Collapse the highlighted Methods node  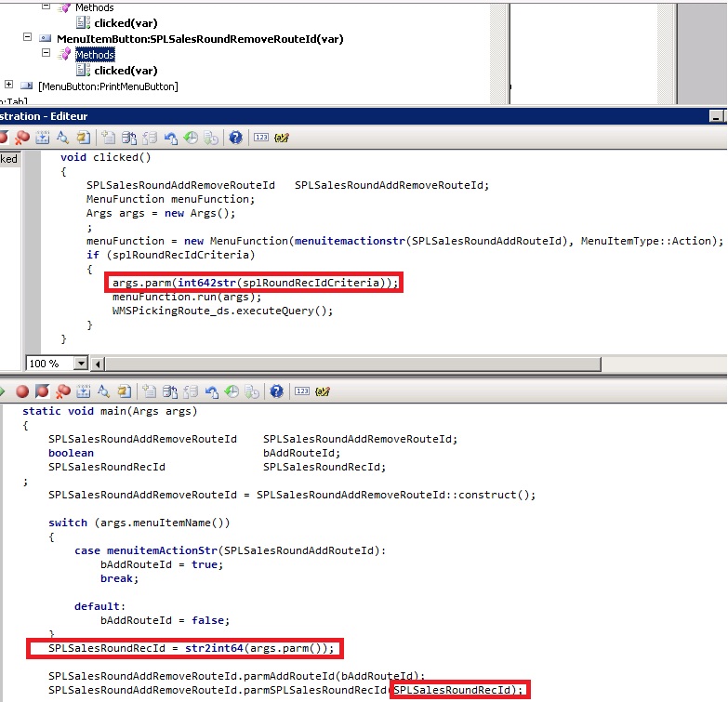coord(46,53)
